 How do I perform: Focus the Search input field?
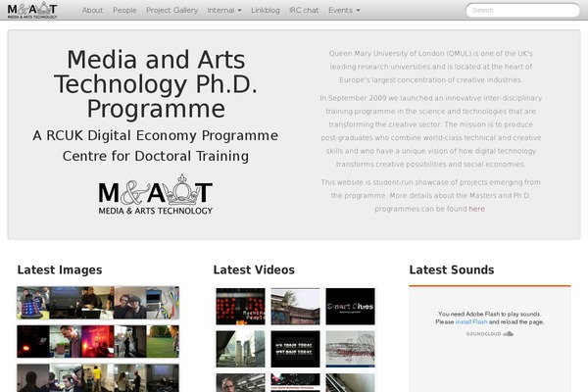coord(522,10)
